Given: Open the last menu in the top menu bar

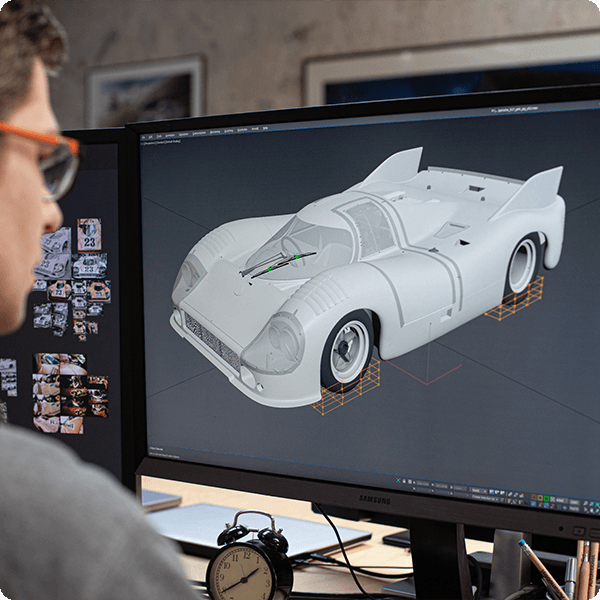Looking at the screenshot, I should 265,128.
